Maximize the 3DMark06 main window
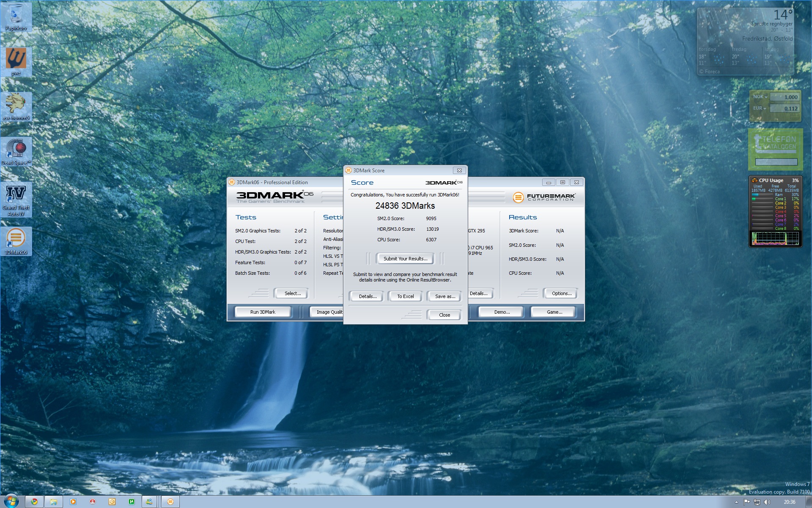Viewport: 812px width, 508px height. (x=562, y=182)
